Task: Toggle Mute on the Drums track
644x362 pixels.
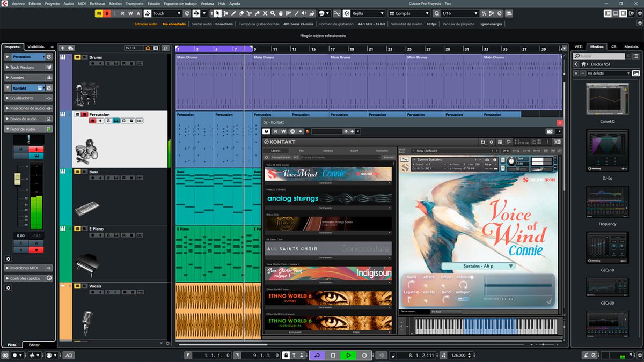Action: pyautogui.click(x=78, y=57)
